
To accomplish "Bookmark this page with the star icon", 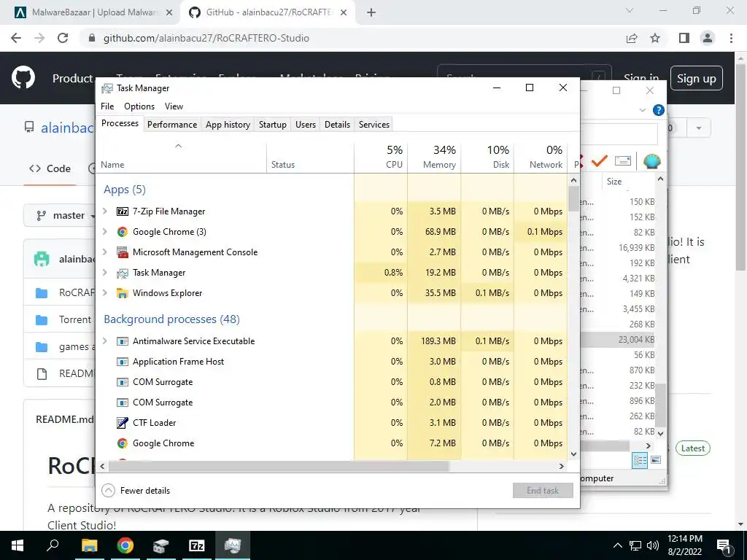I will pyautogui.click(x=655, y=38).
